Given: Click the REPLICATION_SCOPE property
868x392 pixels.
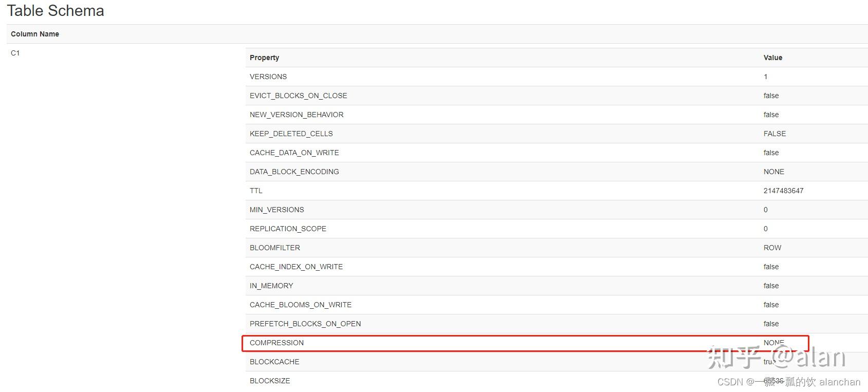Looking at the screenshot, I should (288, 229).
